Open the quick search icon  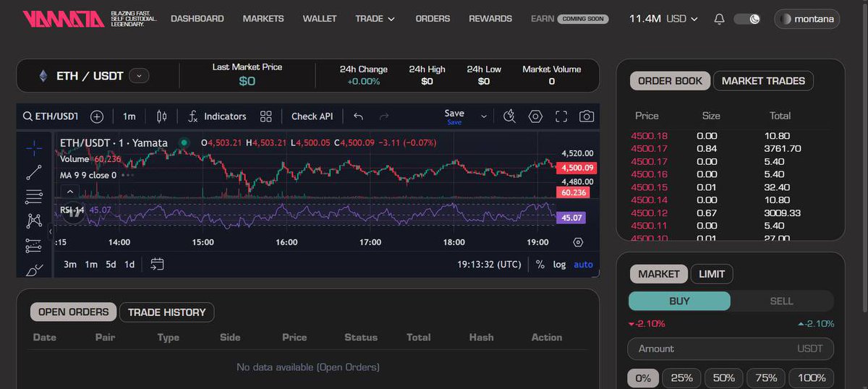click(x=509, y=116)
